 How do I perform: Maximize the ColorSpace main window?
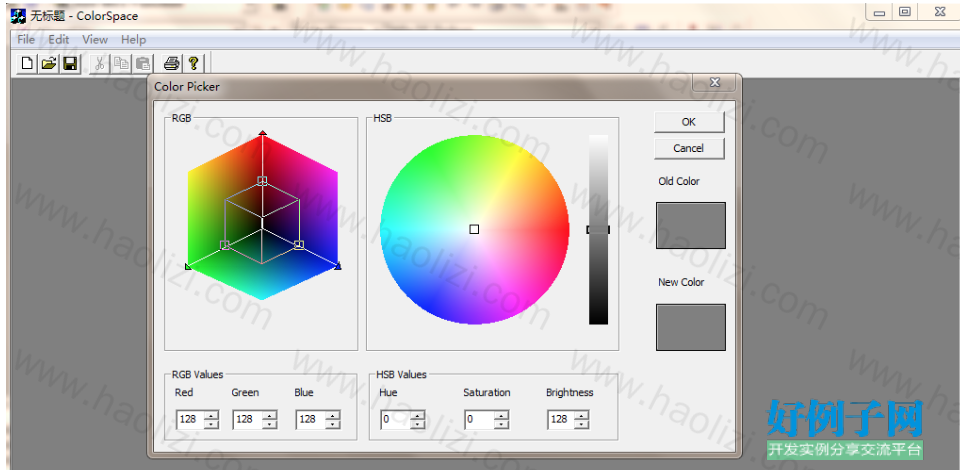(904, 11)
